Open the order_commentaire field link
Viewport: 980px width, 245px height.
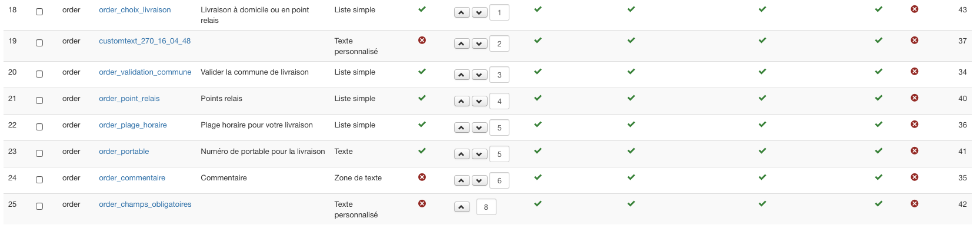pos(132,177)
